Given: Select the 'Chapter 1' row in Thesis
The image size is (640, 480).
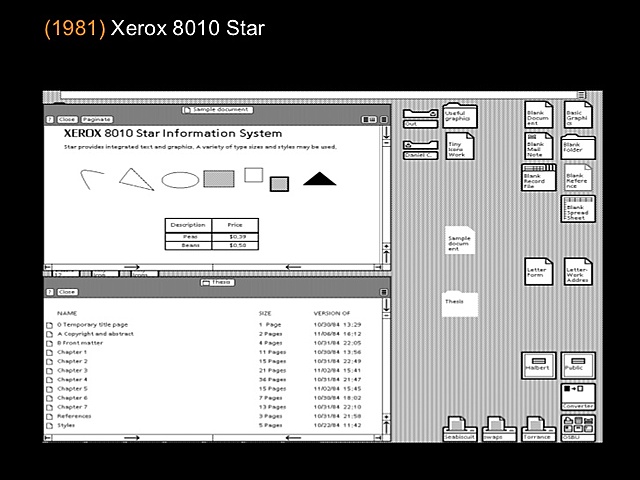Looking at the screenshot, I should (x=204, y=352).
